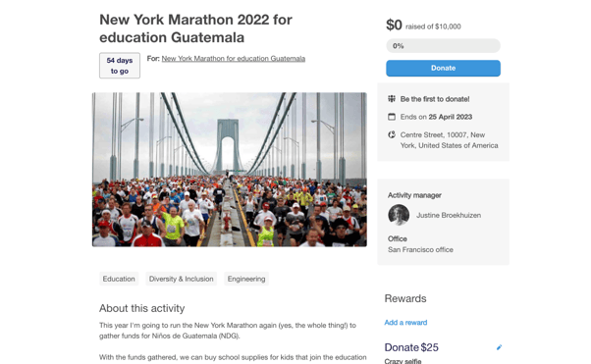The height and width of the screenshot is (364, 591).
Task: Click the Rewards section heading
Action: point(405,298)
